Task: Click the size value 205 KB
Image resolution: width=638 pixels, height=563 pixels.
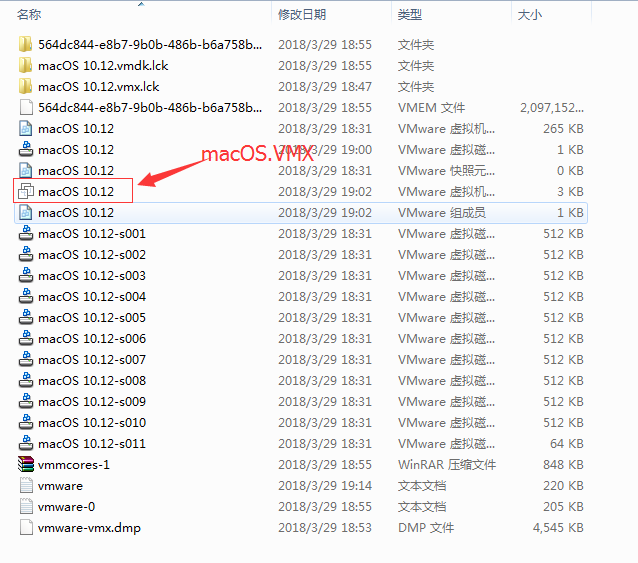Action: tap(564, 506)
